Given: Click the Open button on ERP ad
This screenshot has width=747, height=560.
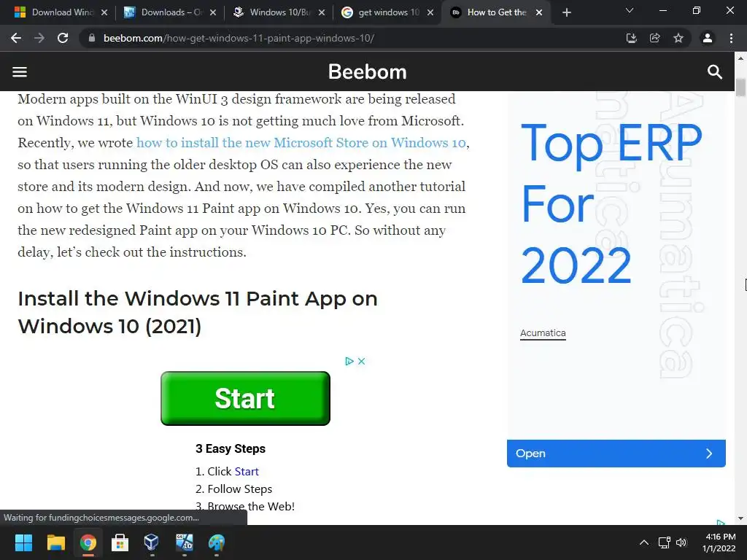Looking at the screenshot, I should (616, 454).
